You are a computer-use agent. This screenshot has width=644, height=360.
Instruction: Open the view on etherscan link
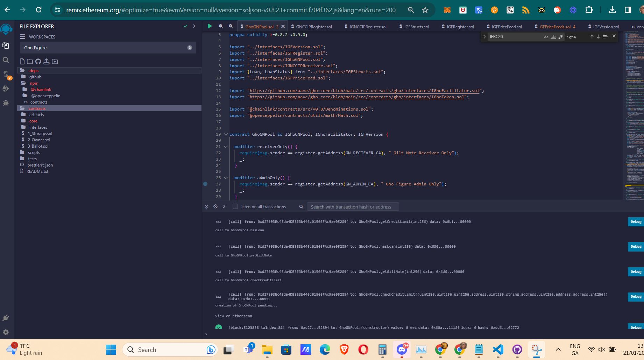pos(233,316)
